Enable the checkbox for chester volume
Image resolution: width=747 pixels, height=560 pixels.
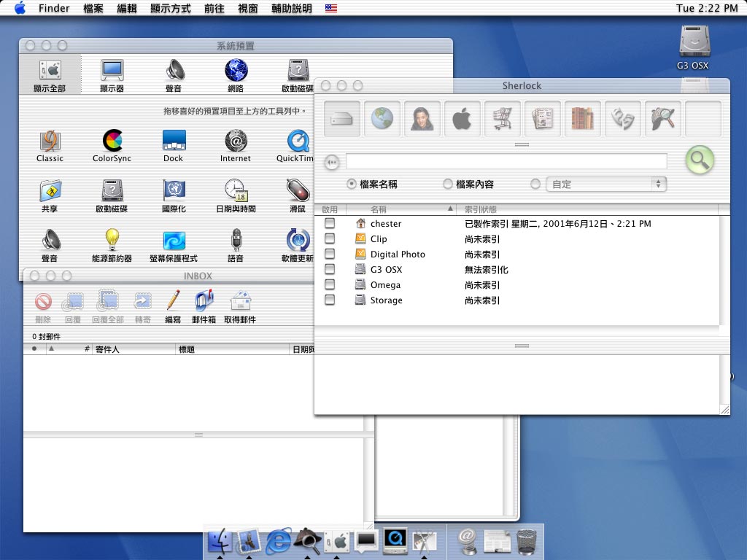[x=330, y=223]
